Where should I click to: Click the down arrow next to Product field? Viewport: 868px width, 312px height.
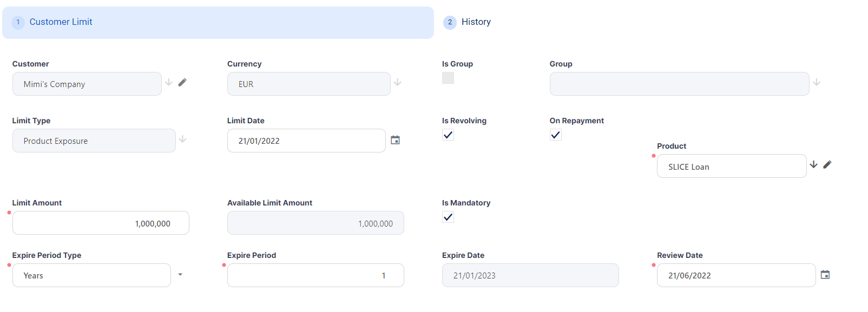(813, 164)
